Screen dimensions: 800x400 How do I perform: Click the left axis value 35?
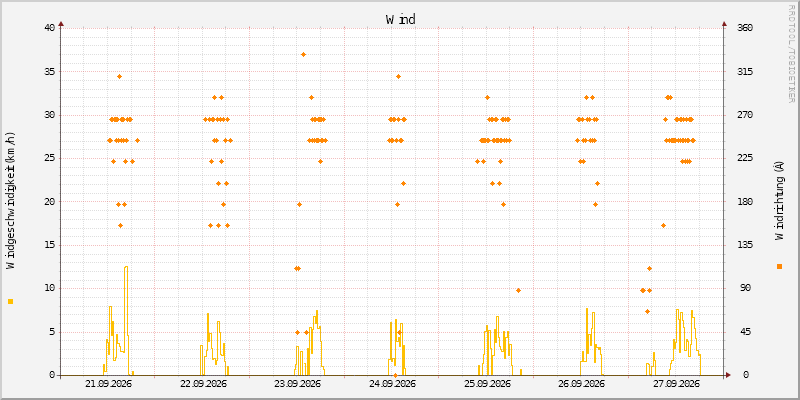click(49, 71)
